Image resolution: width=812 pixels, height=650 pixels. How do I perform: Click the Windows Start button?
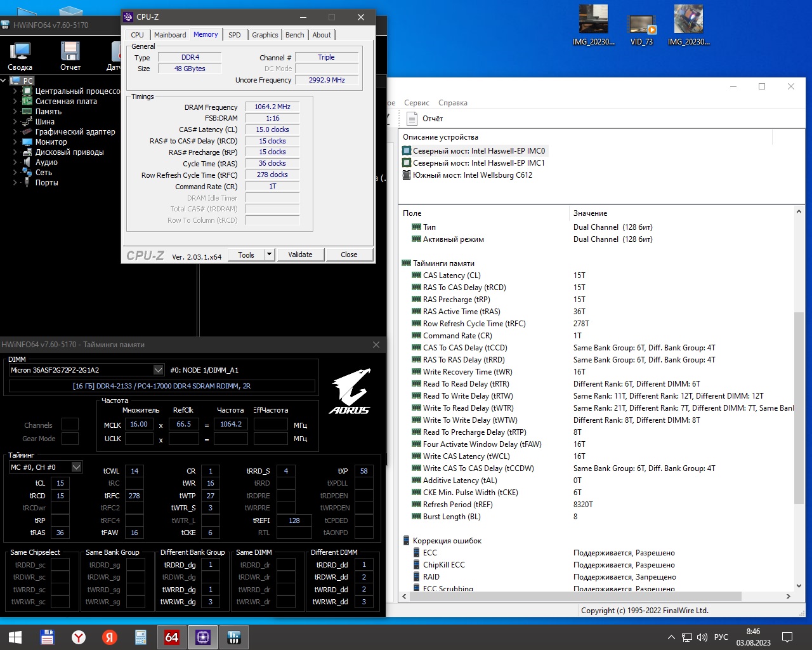point(15,637)
